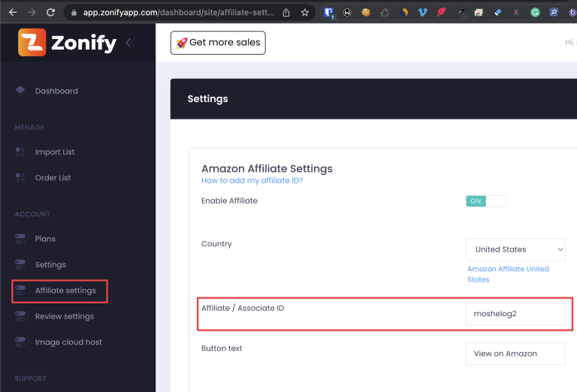The width and height of the screenshot is (577, 392).
Task: Click the Dashboard diamond icon
Action: click(x=20, y=90)
